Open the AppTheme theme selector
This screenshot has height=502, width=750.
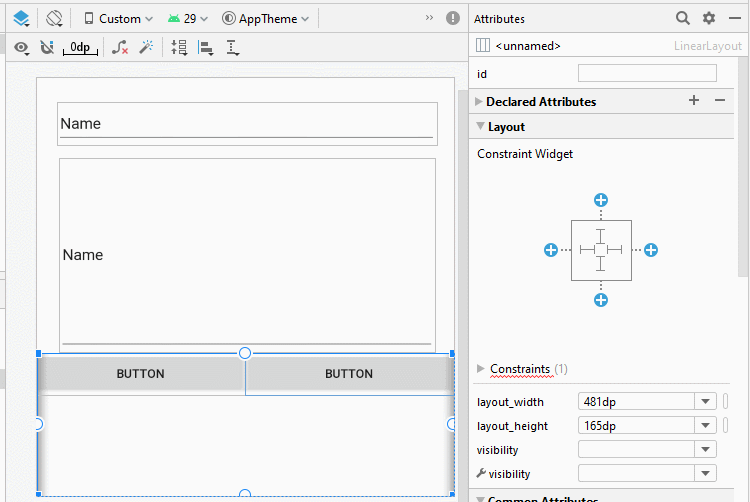click(x=265, y=19)
